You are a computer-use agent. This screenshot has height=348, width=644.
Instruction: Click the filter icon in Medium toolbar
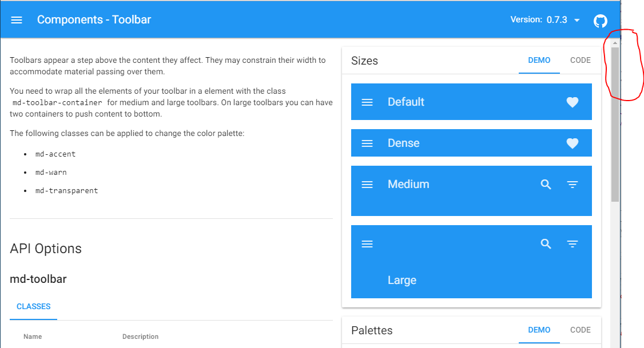(572, 184)
